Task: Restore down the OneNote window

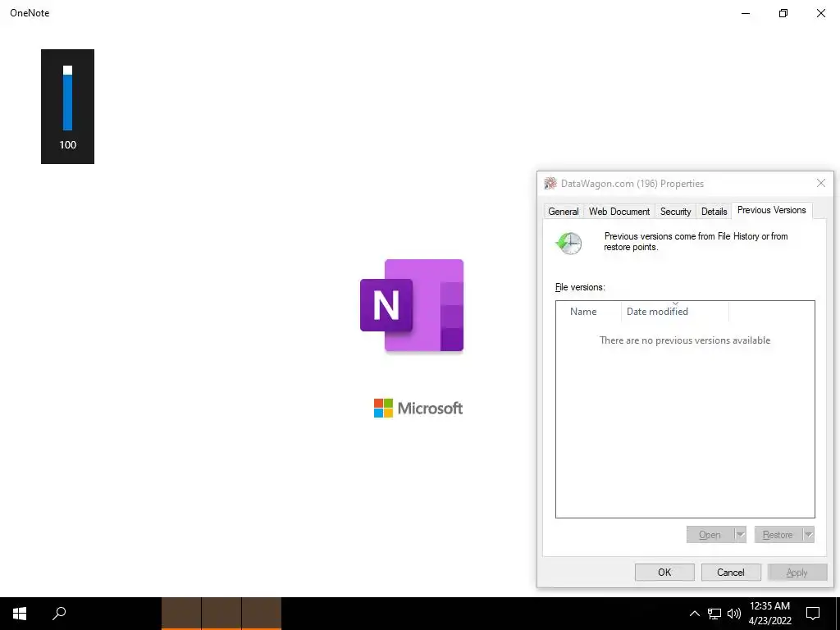Action: [x=783, y=13]
